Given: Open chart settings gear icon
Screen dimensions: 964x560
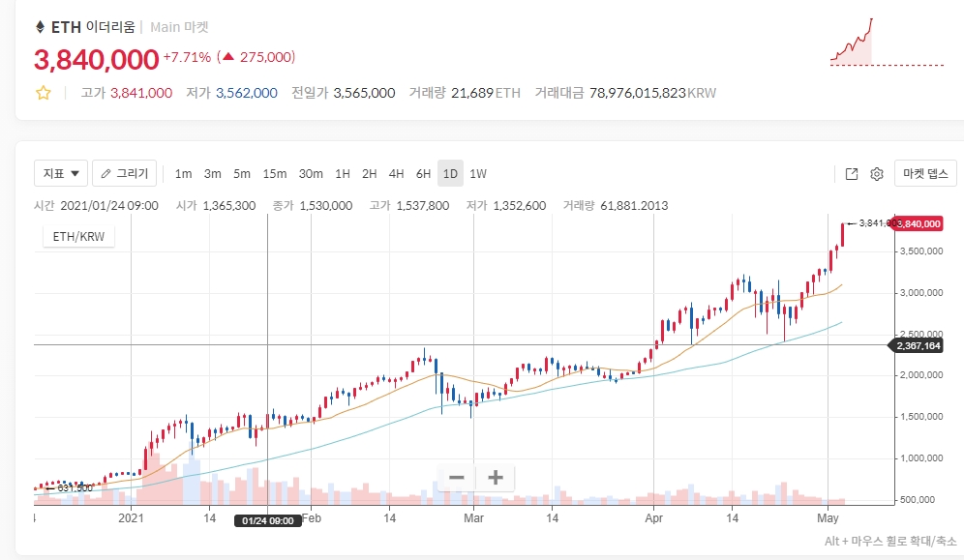Looking at the screenshot, I should (877, 174).
